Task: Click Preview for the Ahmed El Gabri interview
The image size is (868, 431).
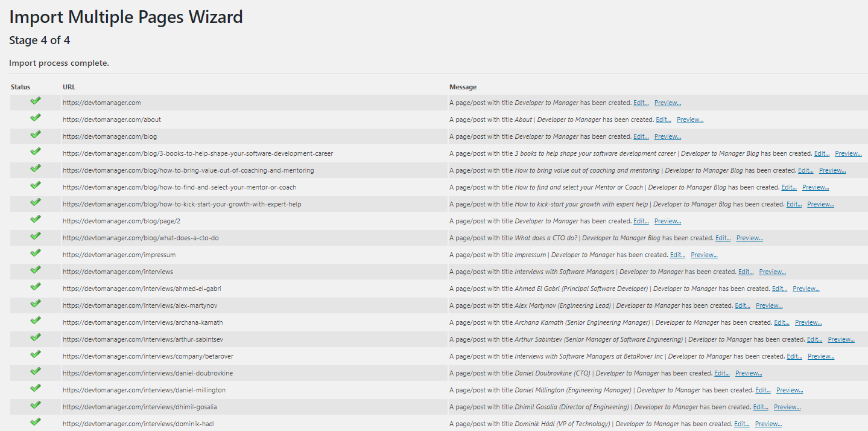Action: click(806, 288)
